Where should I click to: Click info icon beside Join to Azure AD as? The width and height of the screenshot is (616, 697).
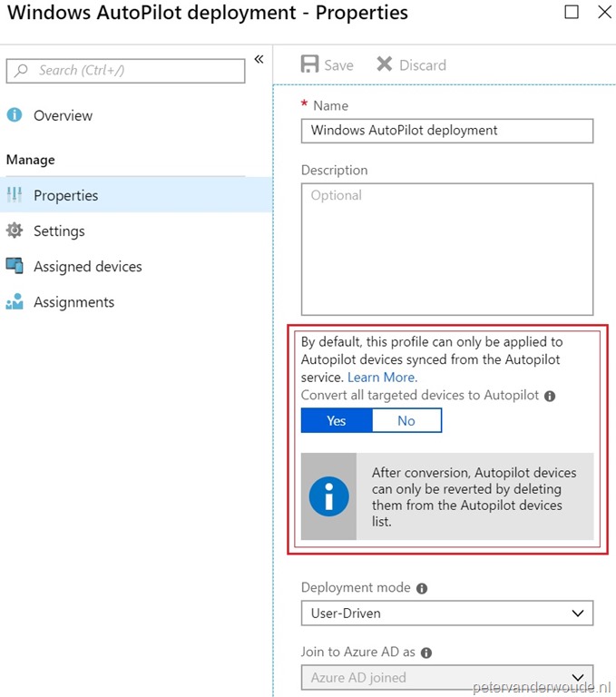426,653
